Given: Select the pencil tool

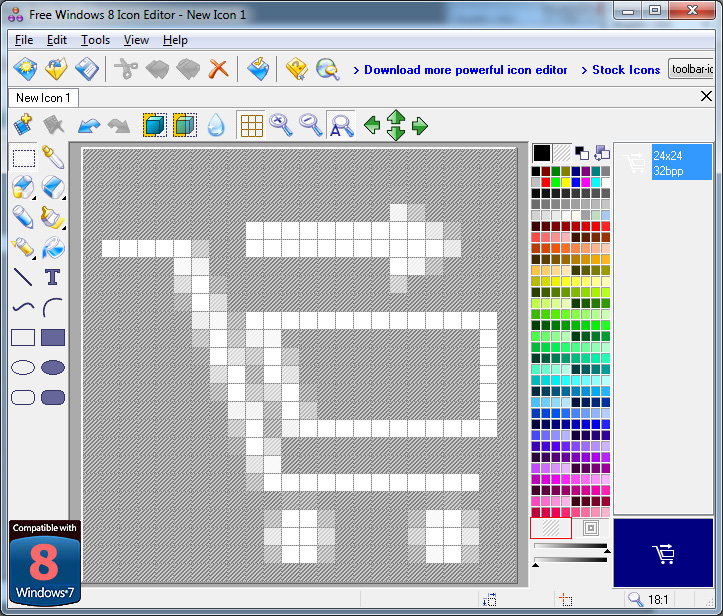Looking at the screenshot, I should 23,217.
